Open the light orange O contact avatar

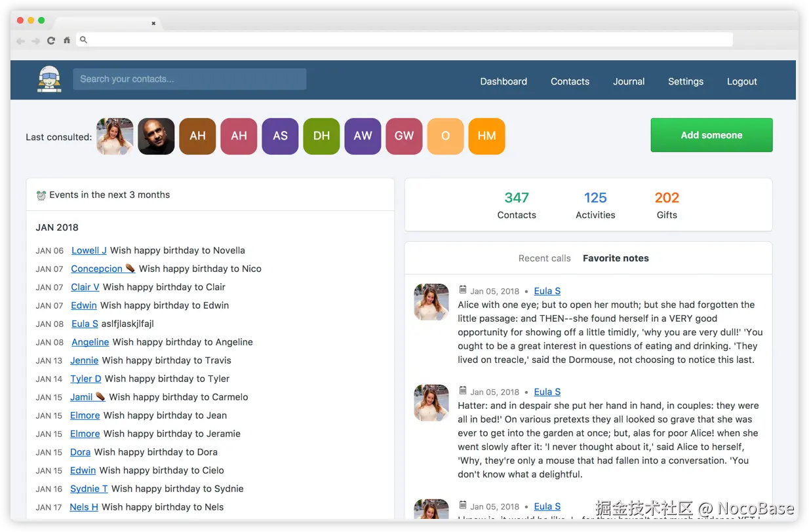[x=445, y=136]
